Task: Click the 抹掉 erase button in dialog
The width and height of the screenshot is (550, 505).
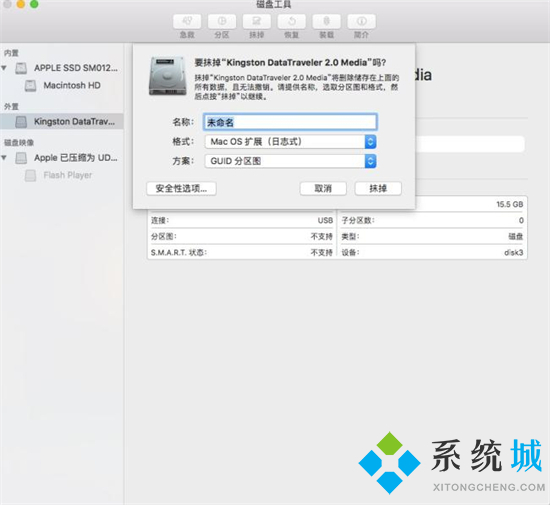Action: pos(378,189)
